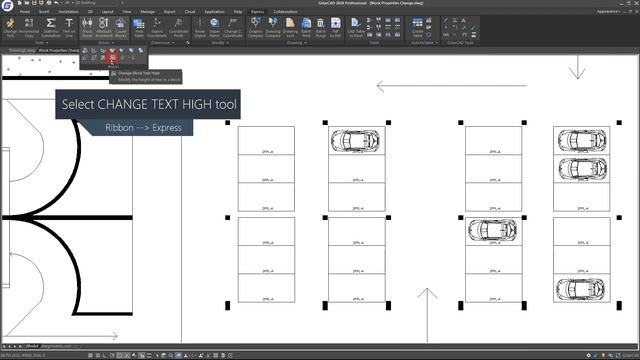Viewport: 640px width, 360px height.
Task: Click the Coordinate Point tool
Action: point(178,28)
